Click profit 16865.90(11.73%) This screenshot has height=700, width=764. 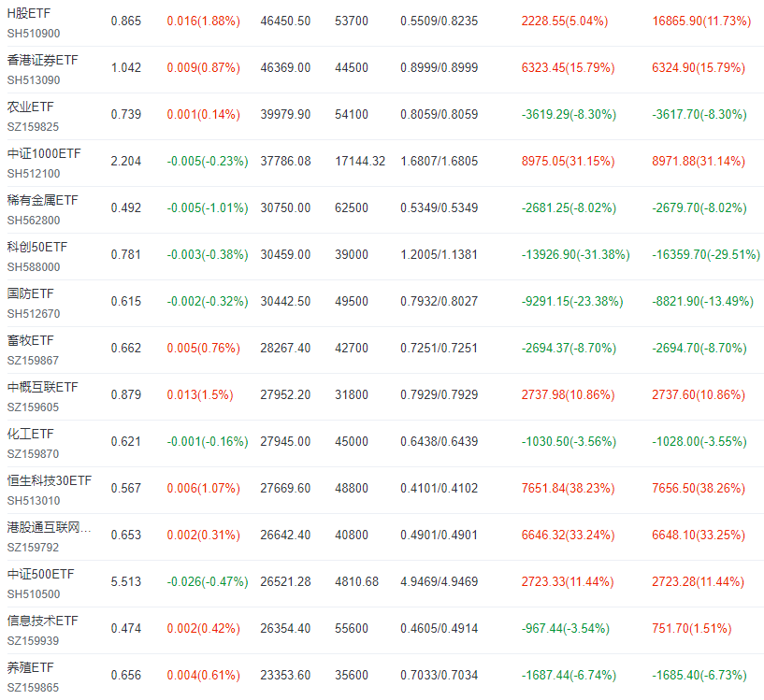pyautogui.click(x=701, y=21)
